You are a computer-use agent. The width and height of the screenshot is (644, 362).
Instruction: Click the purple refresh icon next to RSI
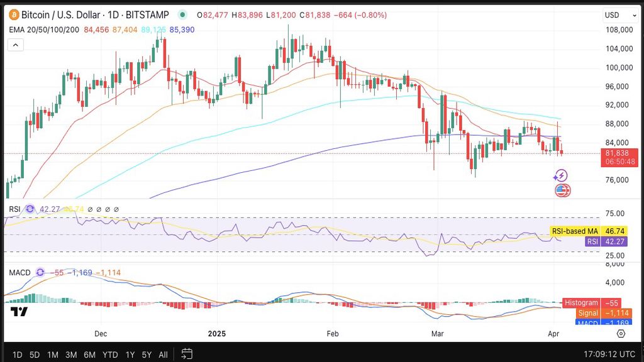[x=30, y=209]
